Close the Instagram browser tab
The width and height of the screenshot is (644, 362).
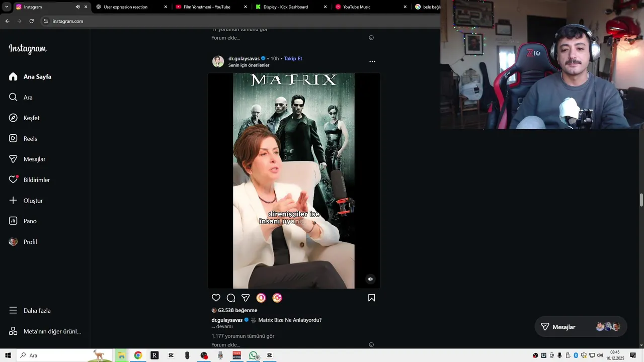point(86,7)
